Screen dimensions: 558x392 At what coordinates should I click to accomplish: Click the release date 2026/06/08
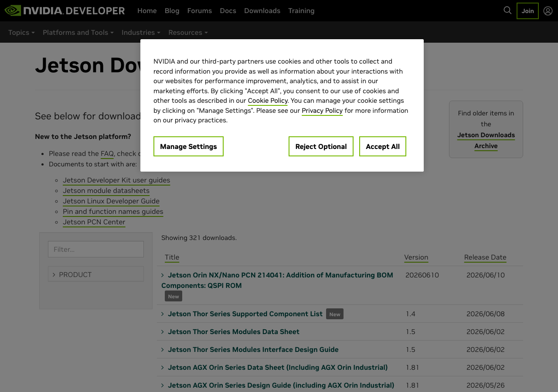pos(486,314)
